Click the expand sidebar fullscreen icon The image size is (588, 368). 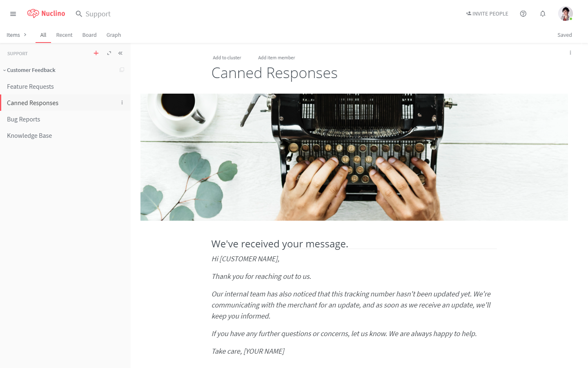click(109, 53)
